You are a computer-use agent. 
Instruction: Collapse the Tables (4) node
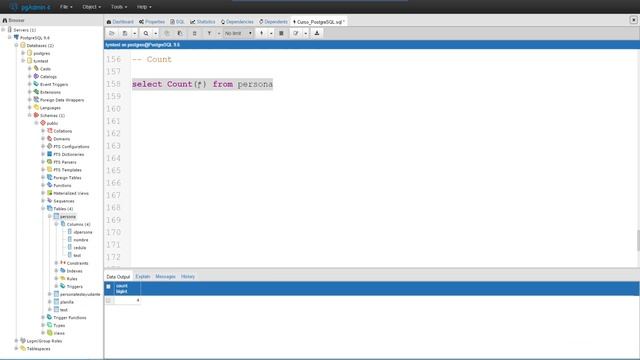[x=43, y=209]
